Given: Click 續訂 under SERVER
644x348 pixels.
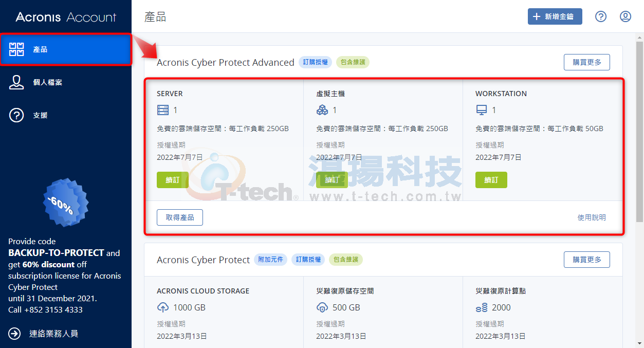Looking at the screenshot, I should point(173,180).
